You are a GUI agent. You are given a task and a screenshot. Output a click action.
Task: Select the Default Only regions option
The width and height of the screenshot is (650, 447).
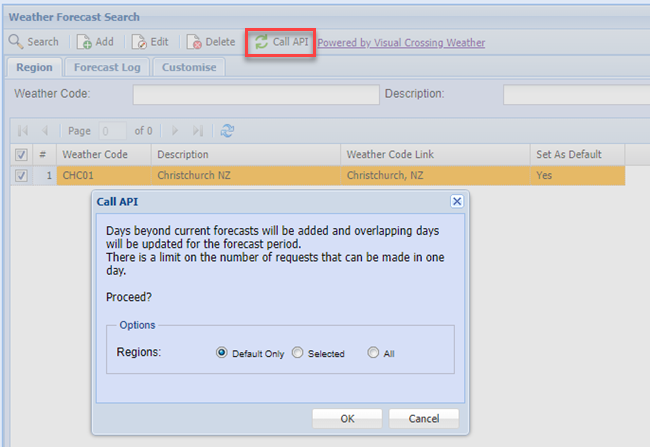(222, 353)
